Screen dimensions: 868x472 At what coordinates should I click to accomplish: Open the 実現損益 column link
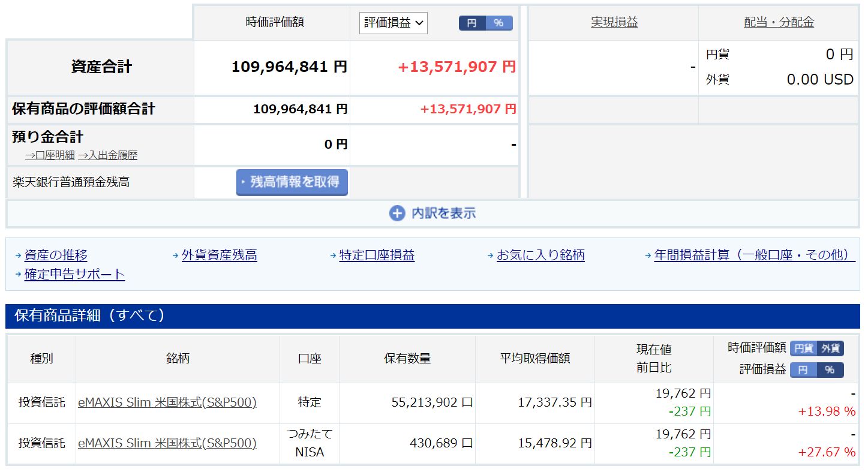point(614,23)
